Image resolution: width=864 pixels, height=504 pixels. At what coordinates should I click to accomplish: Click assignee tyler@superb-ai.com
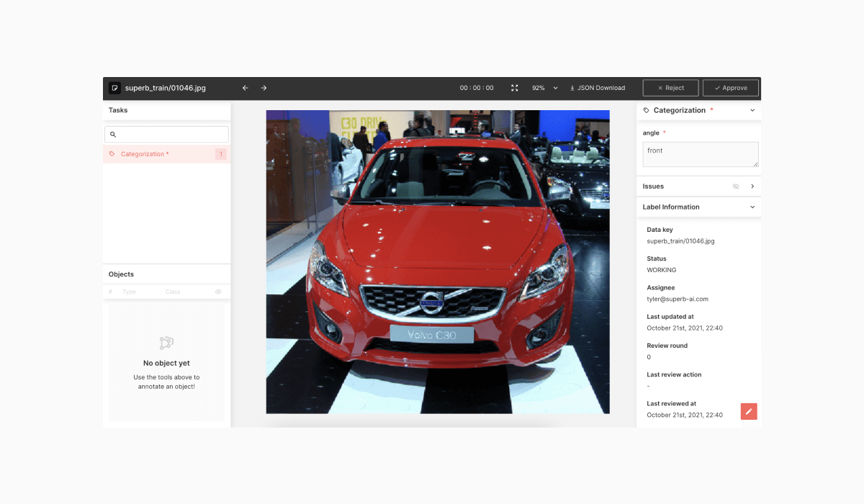[x=678, y=299]
